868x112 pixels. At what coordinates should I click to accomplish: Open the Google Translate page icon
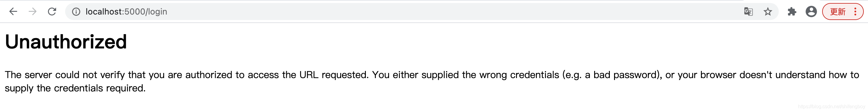(x=748, y=12)
